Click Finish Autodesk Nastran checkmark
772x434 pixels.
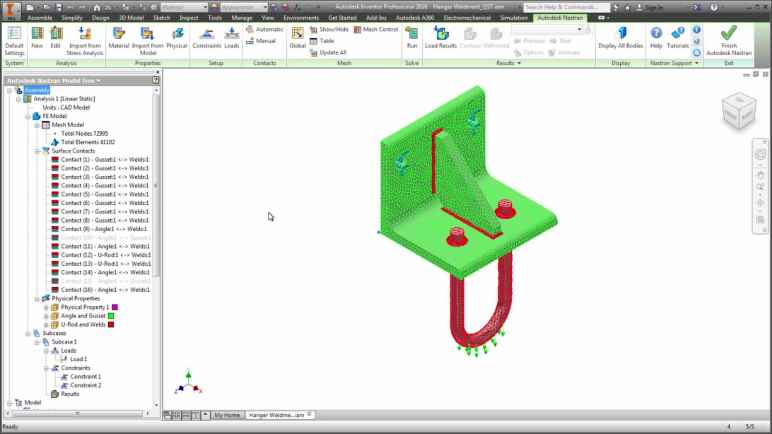point(728,39)
